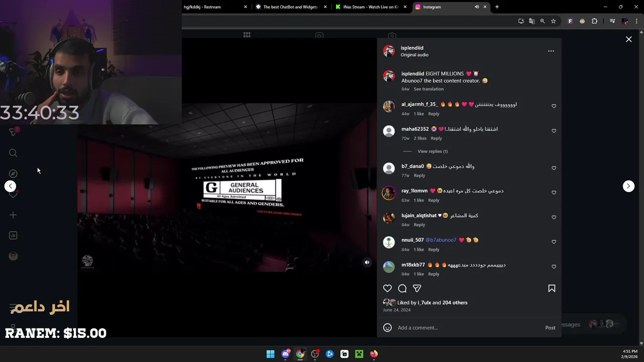Viewport: 644px width, 362px height.
Task: Like maha62352 comment
Action: [554, 131]
